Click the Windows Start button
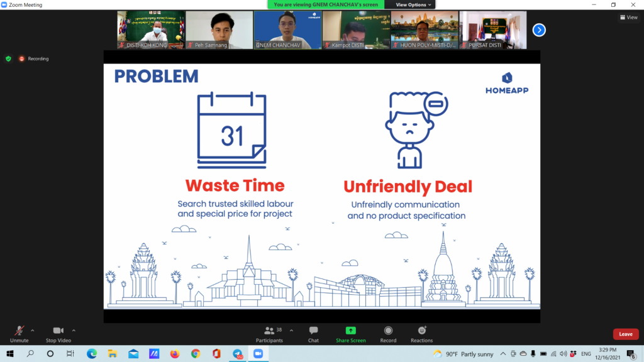 [9, 354]
